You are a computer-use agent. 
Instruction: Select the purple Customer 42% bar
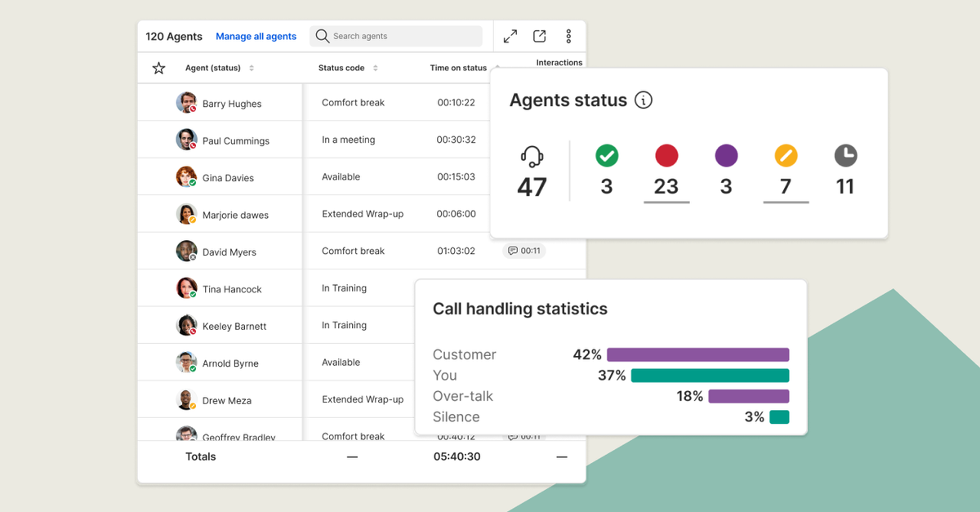(698, 354)
